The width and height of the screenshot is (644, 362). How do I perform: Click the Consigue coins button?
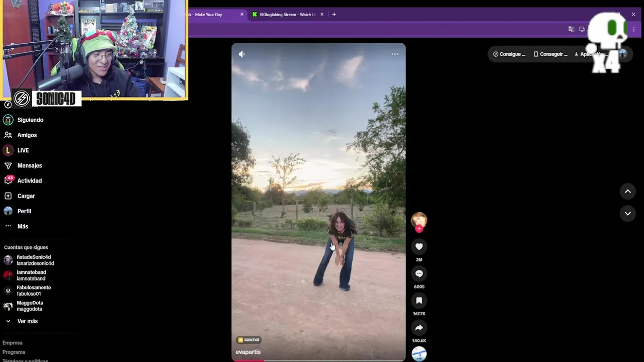(x=509, y=54)
